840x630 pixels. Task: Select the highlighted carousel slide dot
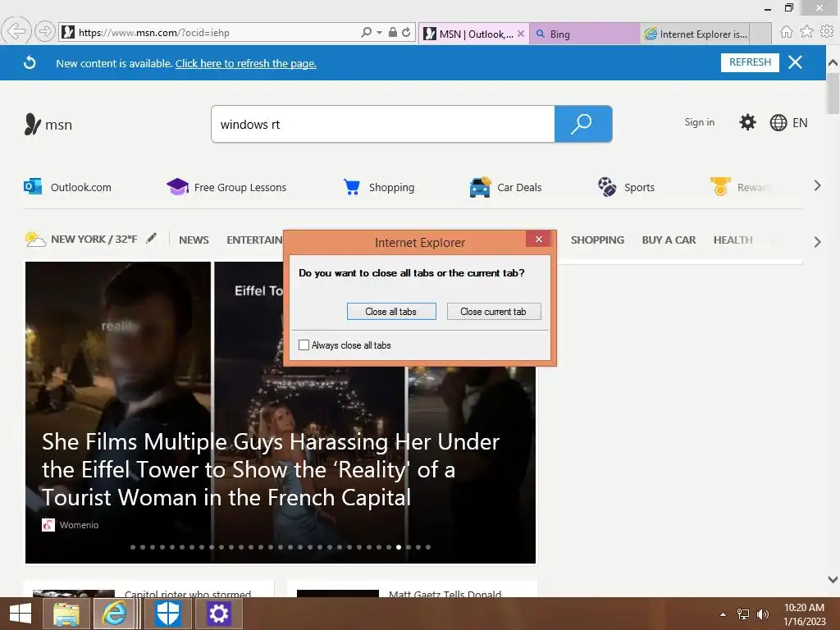[x=399, y=547]
